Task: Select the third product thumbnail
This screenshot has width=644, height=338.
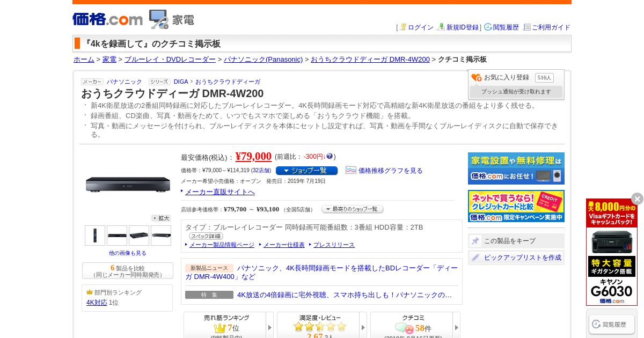Action: click(x=139, y=236)
